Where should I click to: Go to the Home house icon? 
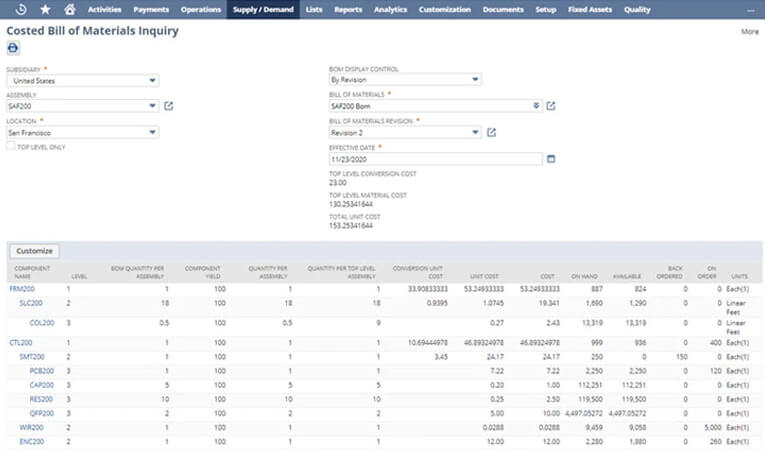(69, 9)
